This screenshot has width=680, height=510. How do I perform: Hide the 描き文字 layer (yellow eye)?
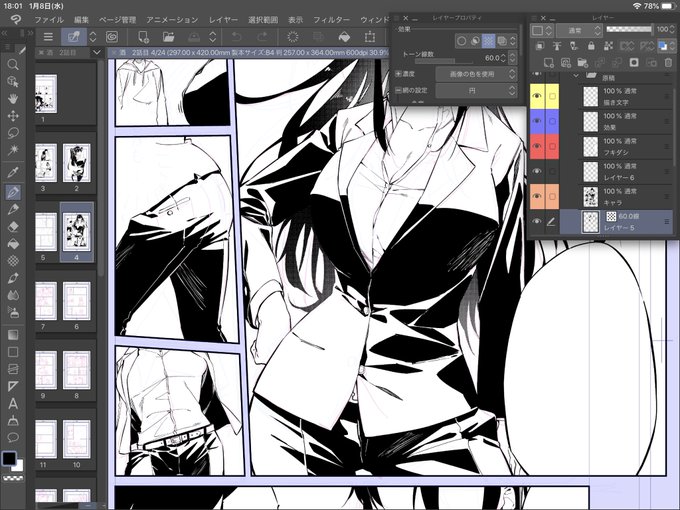point(537,96)
